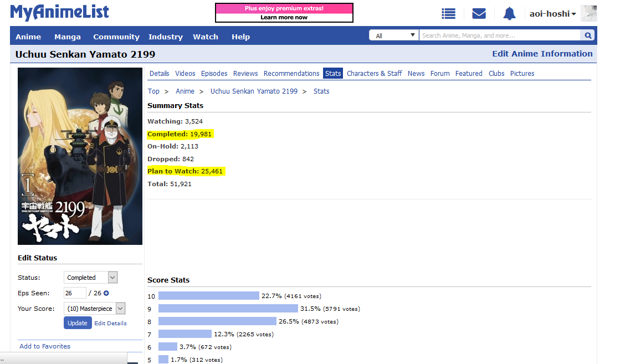Switch to the Clubs tab
625x364 pixels.
[x=496, y=73]
